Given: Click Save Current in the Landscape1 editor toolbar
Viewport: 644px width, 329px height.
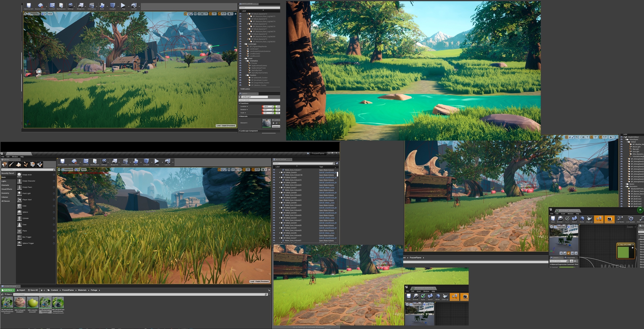Looking at the screenshot, I should tap(29, 6).
